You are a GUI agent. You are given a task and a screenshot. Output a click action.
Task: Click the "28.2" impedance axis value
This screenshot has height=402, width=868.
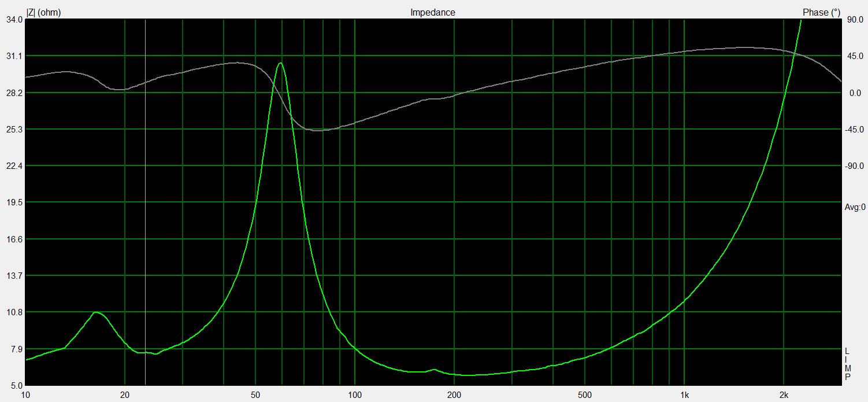pyautogui.click(x=14, y=93)
